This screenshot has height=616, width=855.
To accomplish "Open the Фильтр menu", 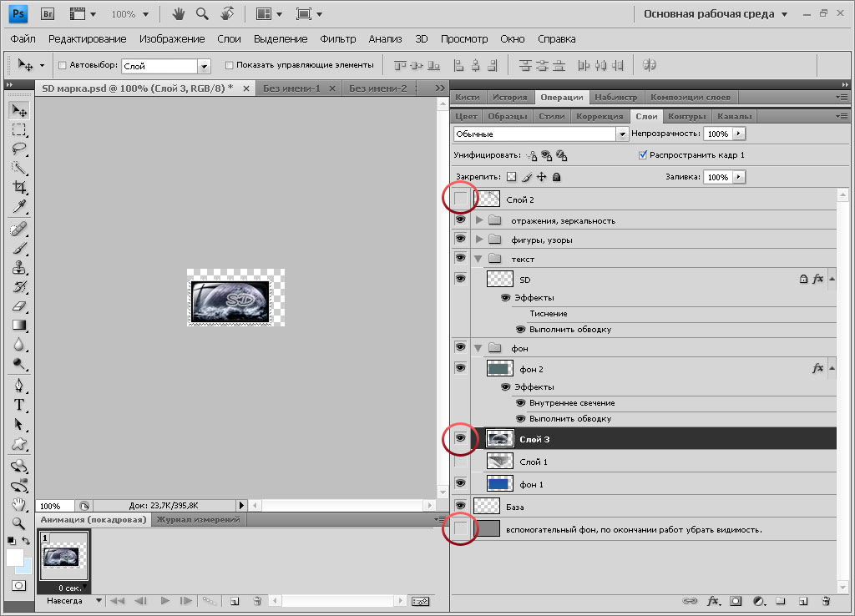I will (x=337, y=39).
